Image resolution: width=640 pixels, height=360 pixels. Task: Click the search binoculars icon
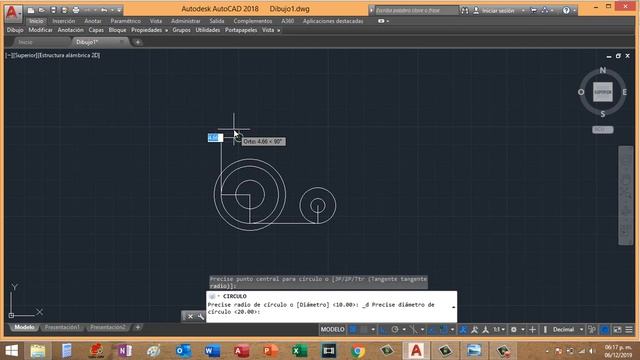tap(464, 11)
